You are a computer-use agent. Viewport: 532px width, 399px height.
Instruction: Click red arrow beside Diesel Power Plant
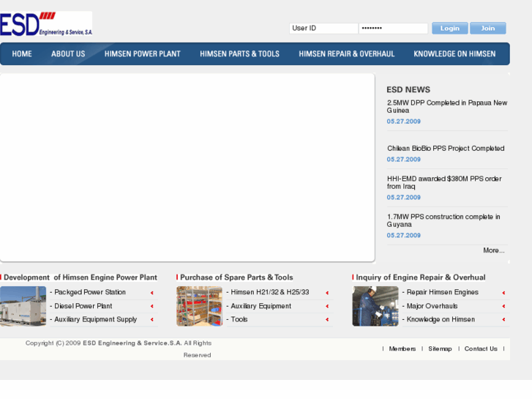[152, 306]
